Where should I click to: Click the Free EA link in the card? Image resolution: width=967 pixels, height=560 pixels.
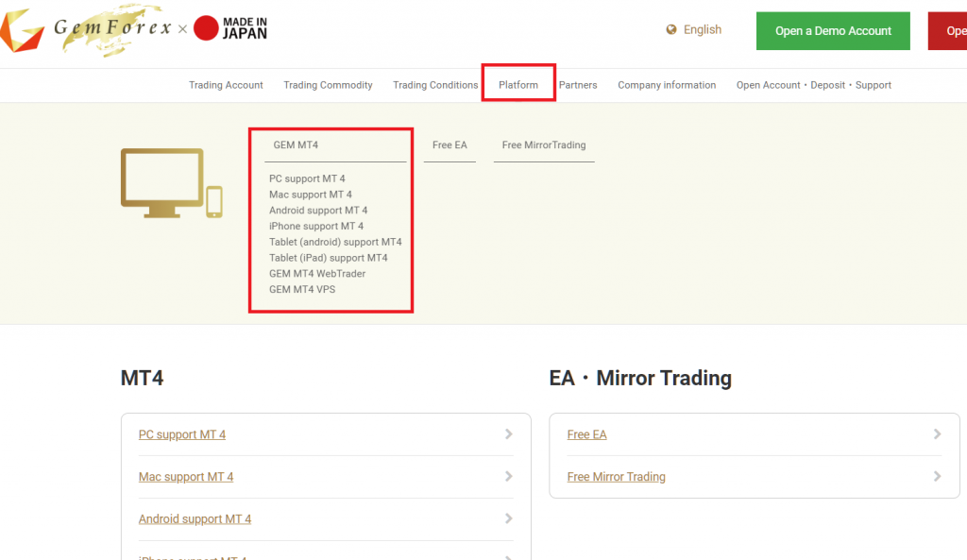[x=586, y=434]
